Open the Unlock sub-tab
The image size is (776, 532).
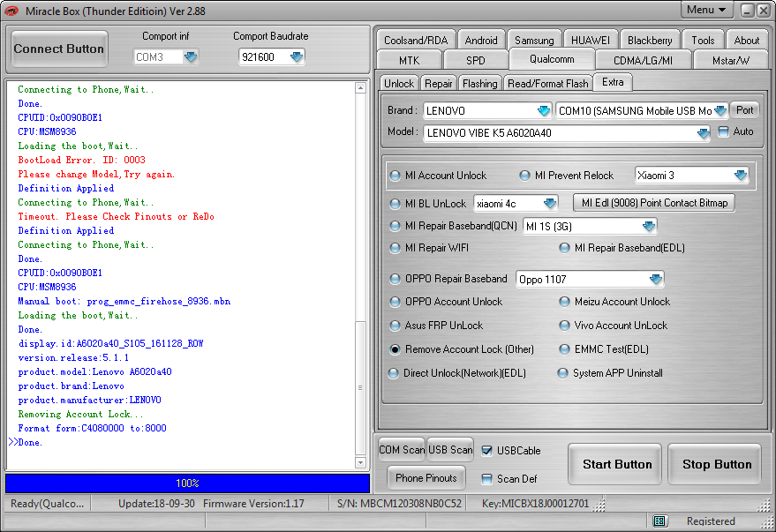399,83
